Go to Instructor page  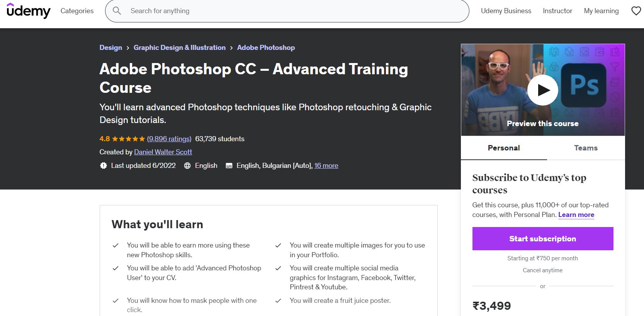point(557,11)
